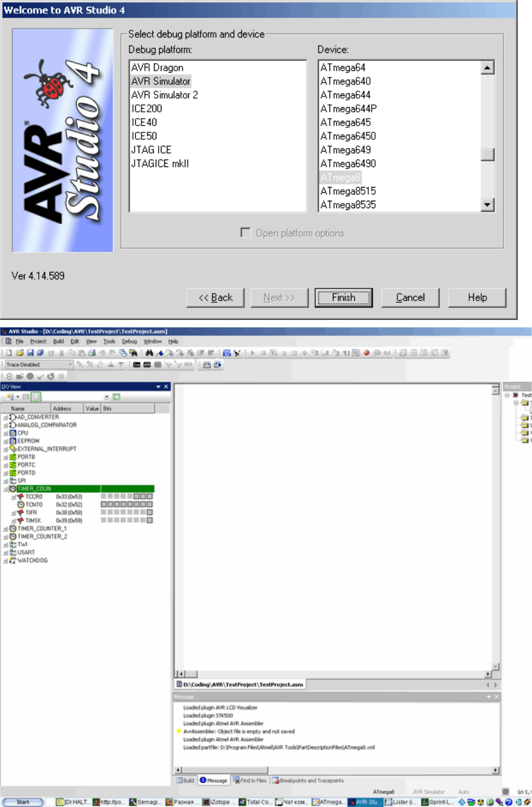Click the PORTB port icon
532x807 pixels.
(13, 457)
